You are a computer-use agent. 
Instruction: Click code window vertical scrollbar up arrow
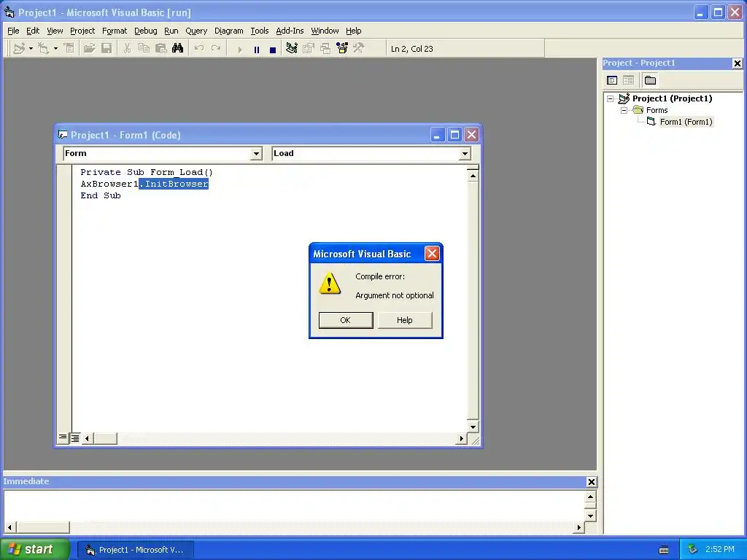pos(473,176)
